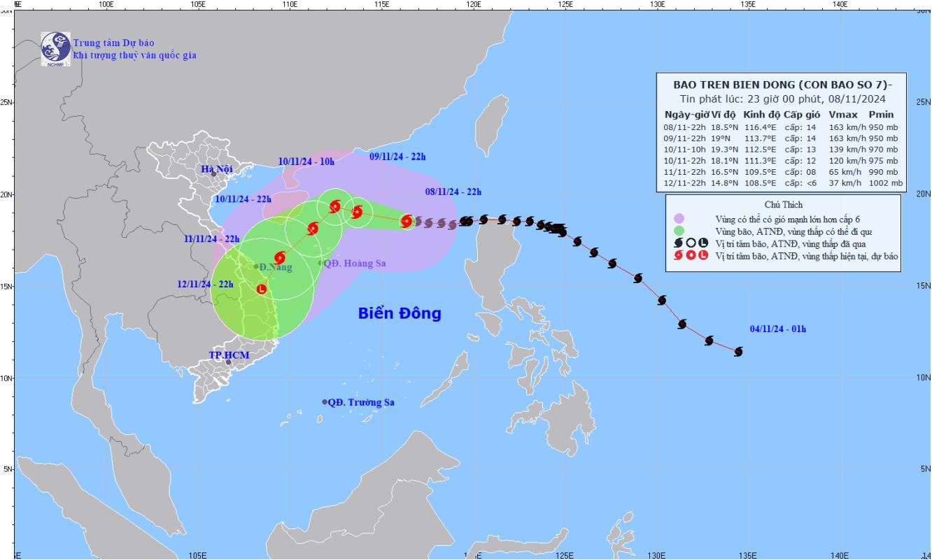Screen dimensions: 932x560
Task: Click the '04/11/24 - 01h' map time label
Action: pyautogui.click(x=778, y=329)
